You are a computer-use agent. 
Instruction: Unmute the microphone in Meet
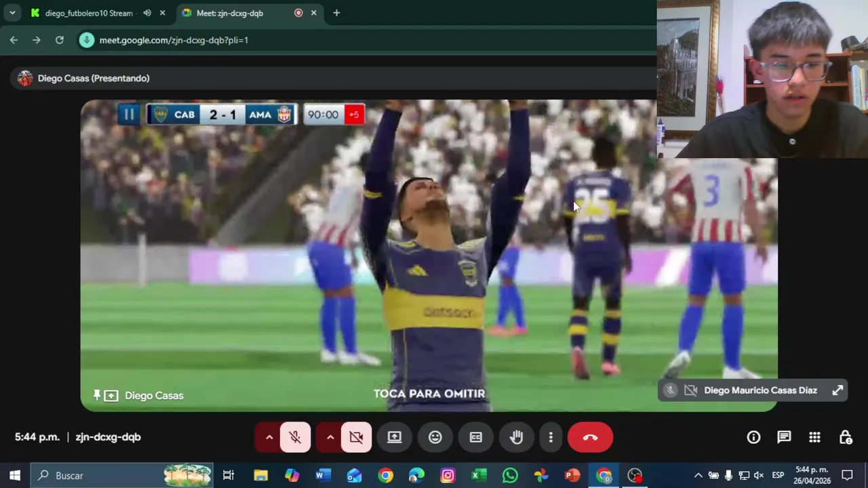(295, 437)
